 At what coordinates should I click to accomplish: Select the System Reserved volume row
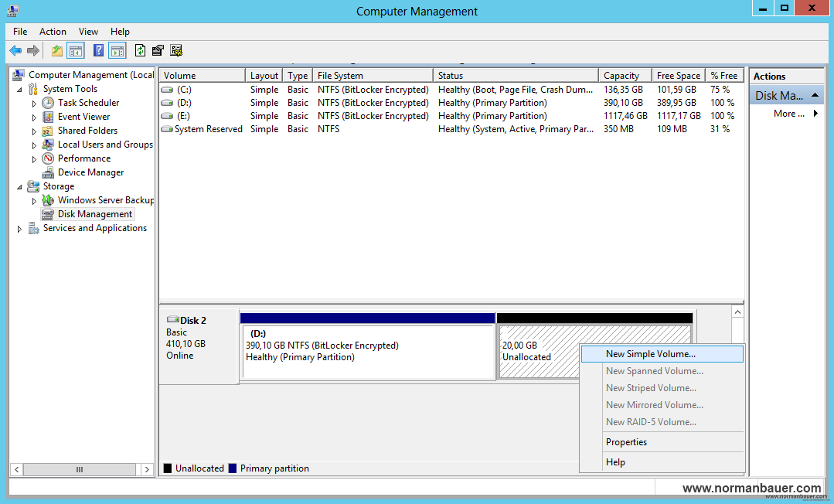(x=208, y=129)
